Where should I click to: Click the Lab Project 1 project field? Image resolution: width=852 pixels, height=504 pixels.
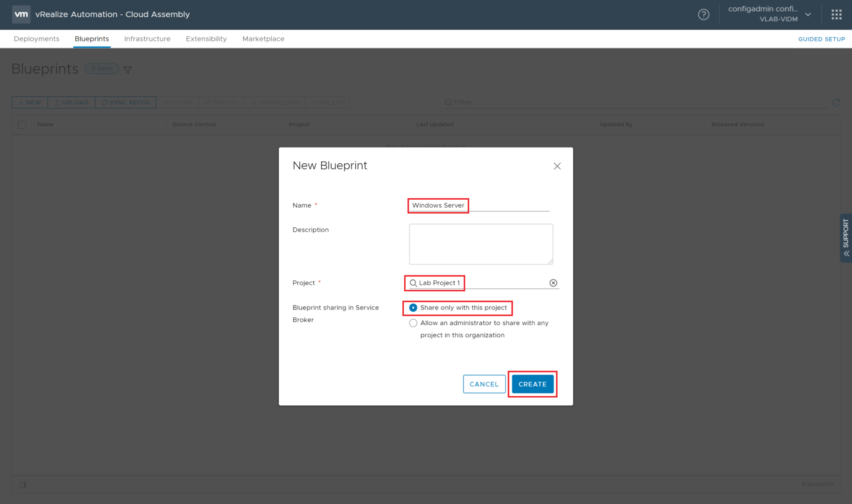click(x=484, y=283)
